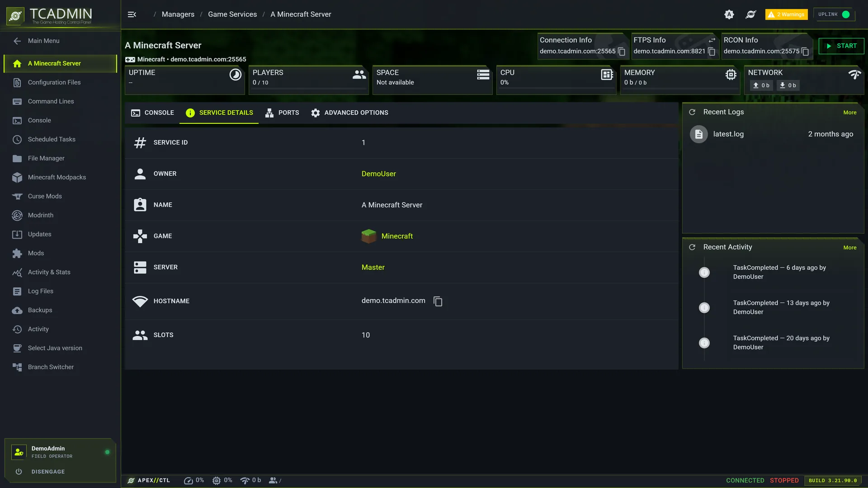
Task: Copy the hostname demo.tcadmin.com
Action: [x=438, y=301]
